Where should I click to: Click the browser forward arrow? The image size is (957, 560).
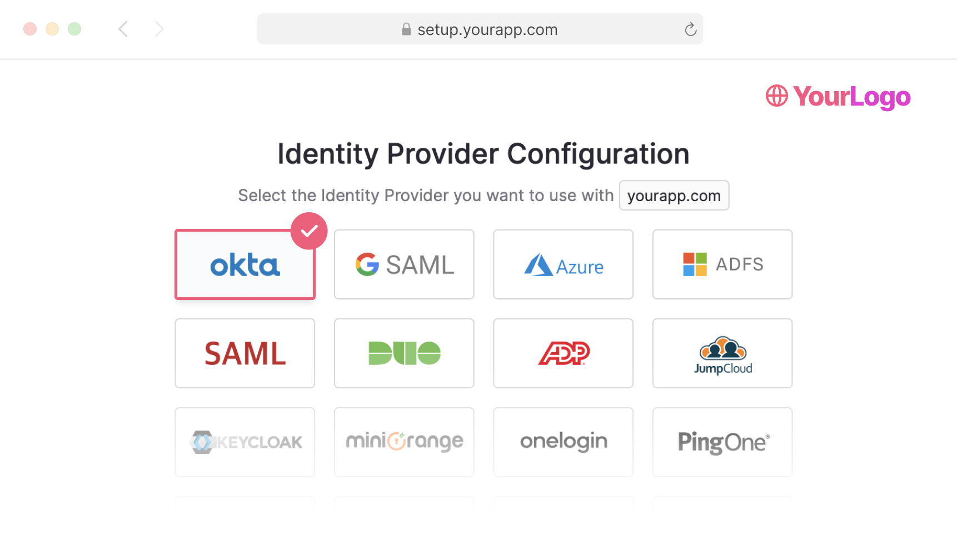coord(159,29)
